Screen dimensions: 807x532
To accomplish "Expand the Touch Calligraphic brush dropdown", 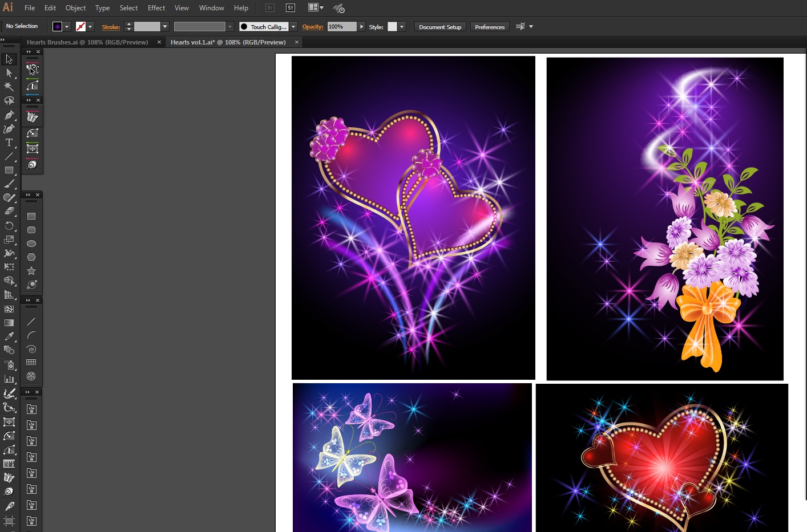I will coord(293,27).
